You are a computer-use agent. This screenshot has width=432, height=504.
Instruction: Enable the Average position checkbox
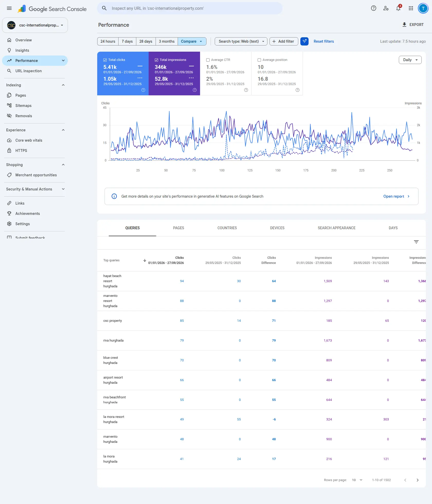click(x=259, y=60)
